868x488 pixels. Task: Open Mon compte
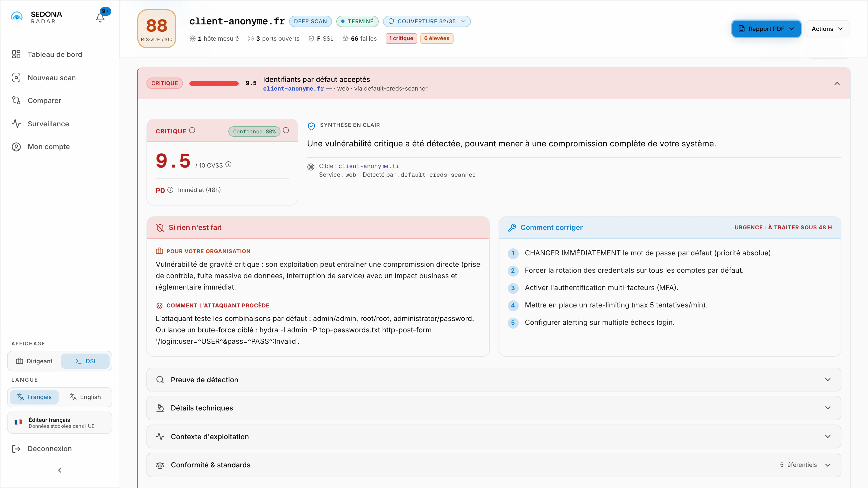click(49, 146)
